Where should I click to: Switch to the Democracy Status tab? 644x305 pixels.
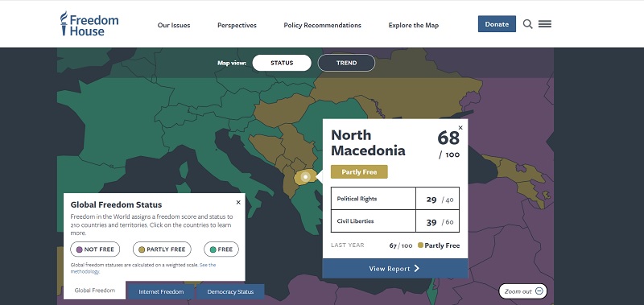230,292
